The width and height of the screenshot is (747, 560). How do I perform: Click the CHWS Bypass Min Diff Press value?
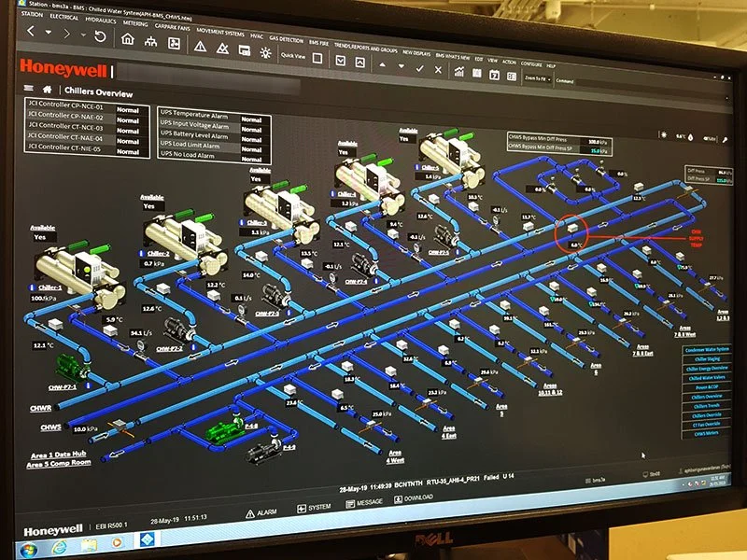click(598, 142)
